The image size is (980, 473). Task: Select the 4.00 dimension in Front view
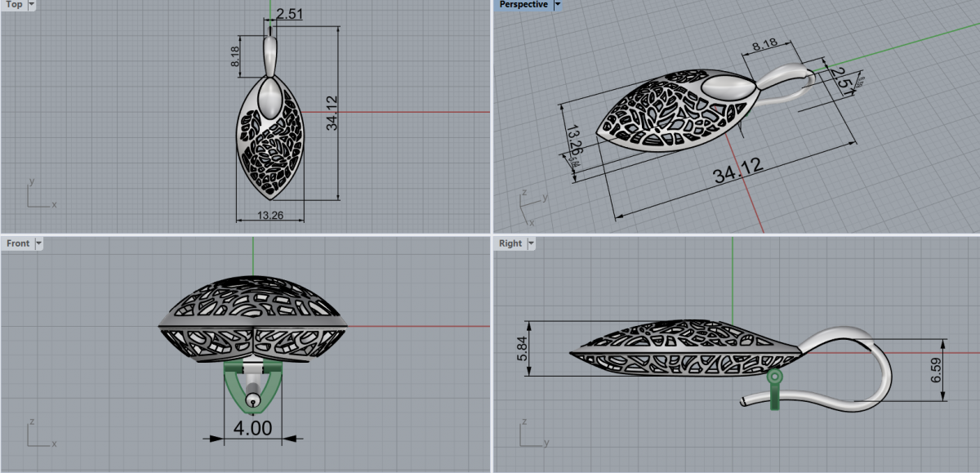tap(253, 427)
